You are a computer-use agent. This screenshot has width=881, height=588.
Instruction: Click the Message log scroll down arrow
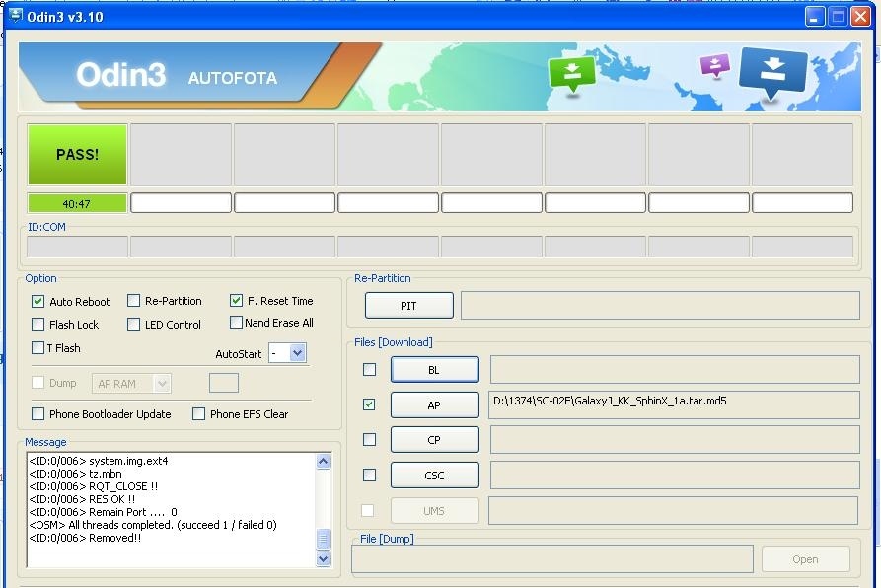[x=323, y=558]
